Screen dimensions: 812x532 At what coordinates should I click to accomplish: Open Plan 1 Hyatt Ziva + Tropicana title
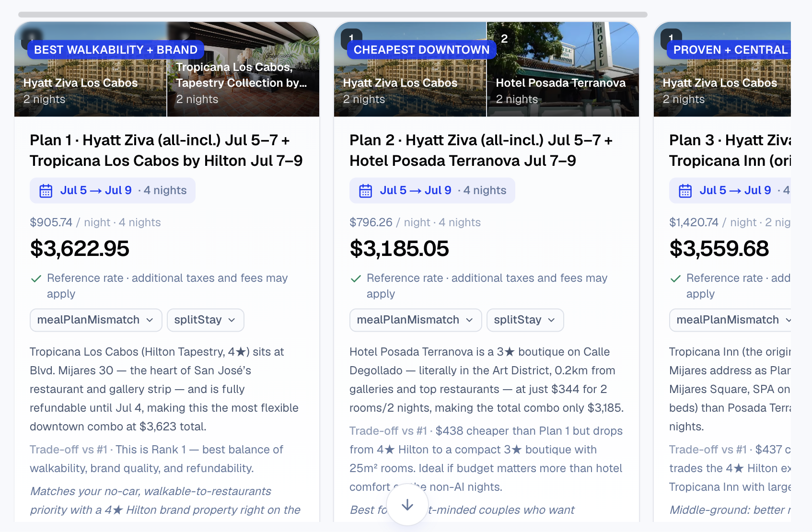pyautogui.click(x=166, y=150)
